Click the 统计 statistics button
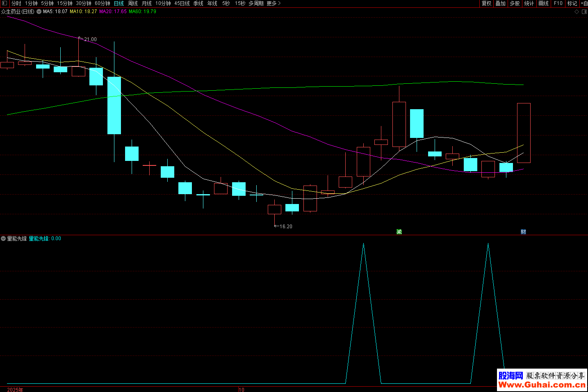Screen dimensions: 588x392 (x=529, y=3)
